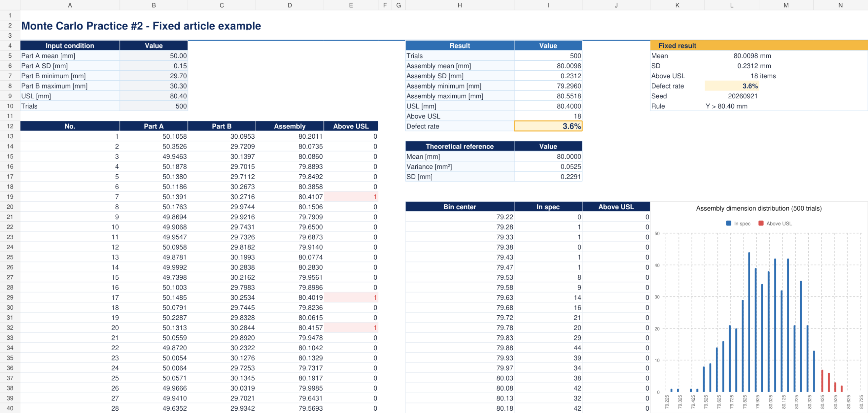Select the Part B maximum value 30.30
The width and height of the screenshot is (868, 413).
click(154, 86)
